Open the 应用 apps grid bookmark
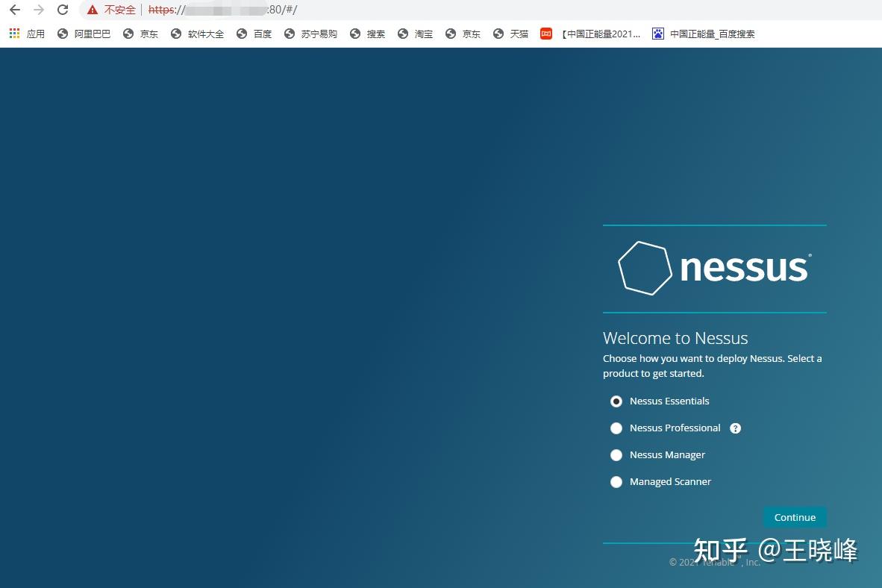This screenshot has height=588, width=882. coord(27,34)
